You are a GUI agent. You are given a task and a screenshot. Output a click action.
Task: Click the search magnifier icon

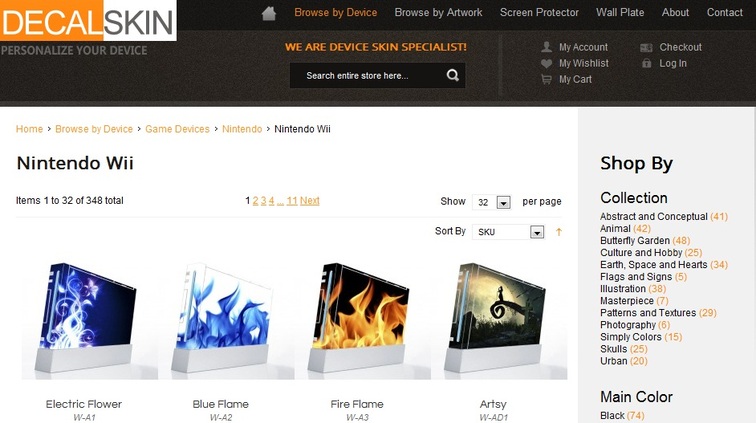click(x=452, y=75)
